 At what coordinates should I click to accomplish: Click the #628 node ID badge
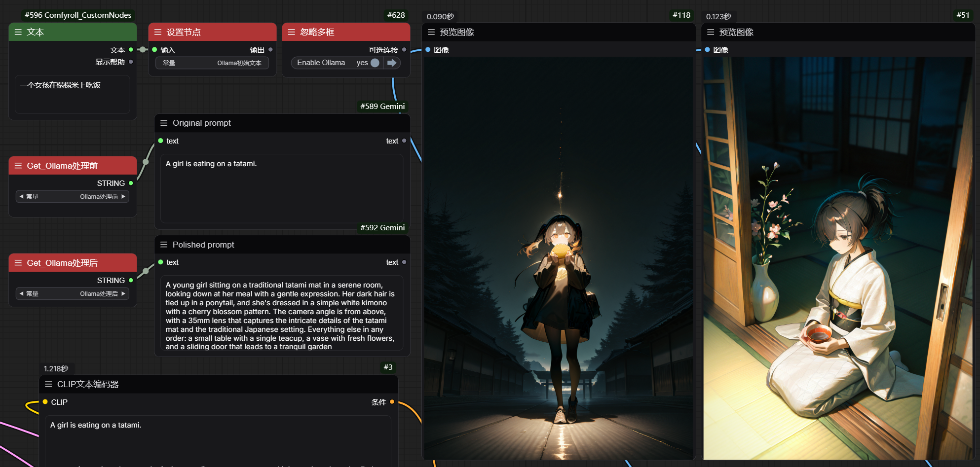tap(396, 15)
